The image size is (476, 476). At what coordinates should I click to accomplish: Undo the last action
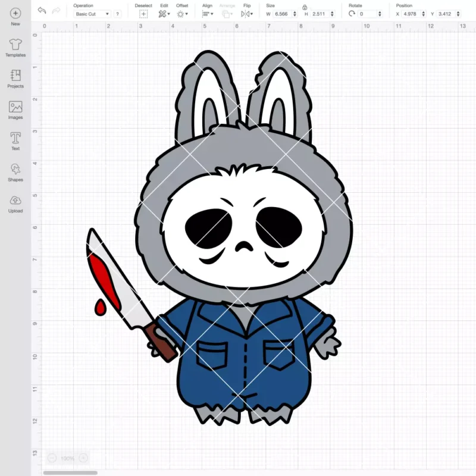click(x=42, y=11)
